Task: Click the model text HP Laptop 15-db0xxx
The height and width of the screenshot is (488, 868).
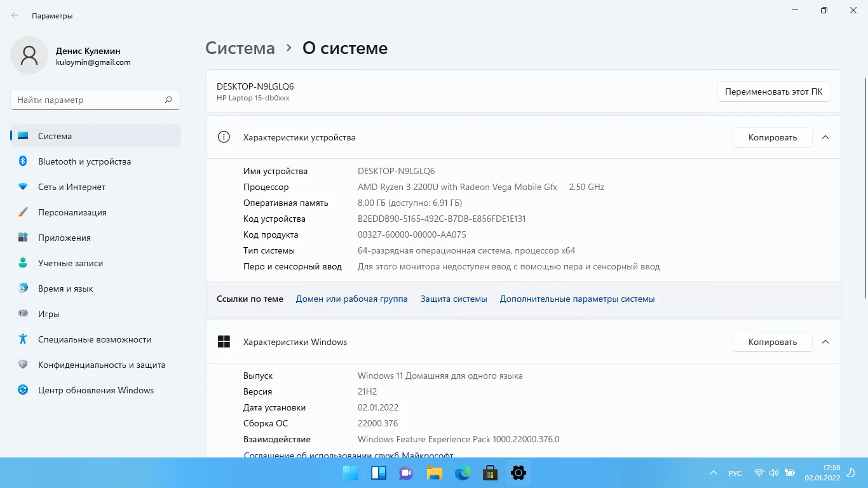Action: [253, 98]
